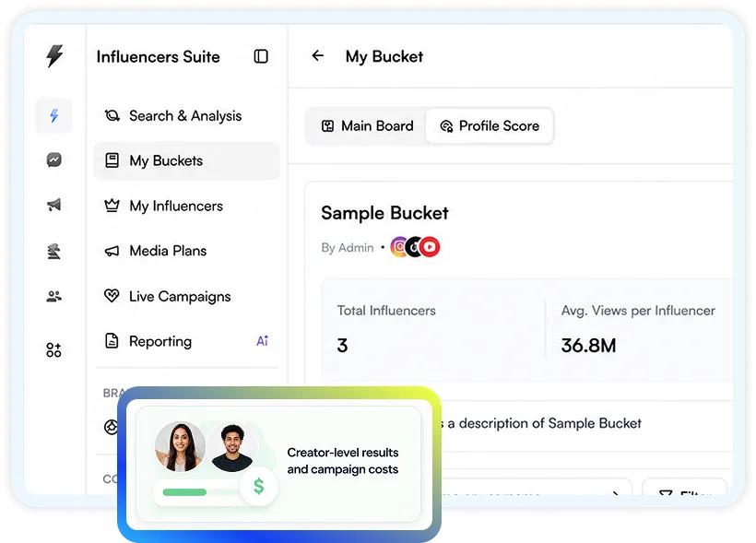This screenshot has width=756, height=543.
Task: Click the YouTube platform icon
Action: click(430, 247)
